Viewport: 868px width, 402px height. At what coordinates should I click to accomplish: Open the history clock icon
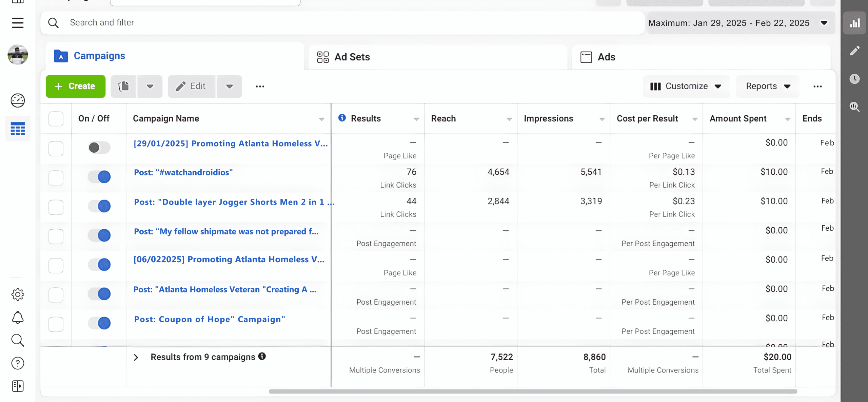coord(854,79)
